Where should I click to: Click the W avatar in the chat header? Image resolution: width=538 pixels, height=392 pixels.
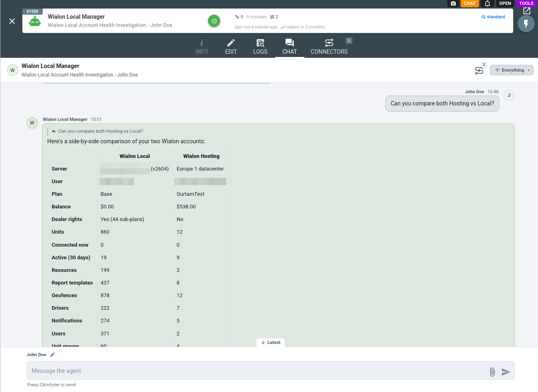[x=13, y=70]
